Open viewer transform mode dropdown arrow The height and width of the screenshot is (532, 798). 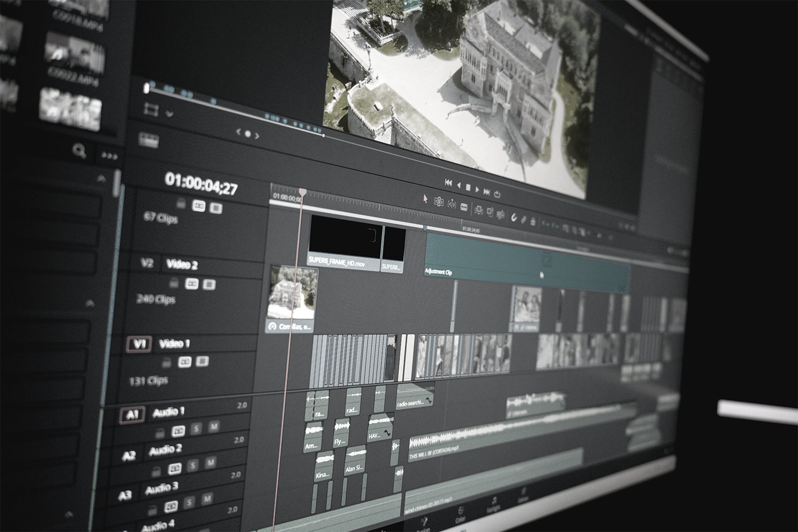click(170, 114)
